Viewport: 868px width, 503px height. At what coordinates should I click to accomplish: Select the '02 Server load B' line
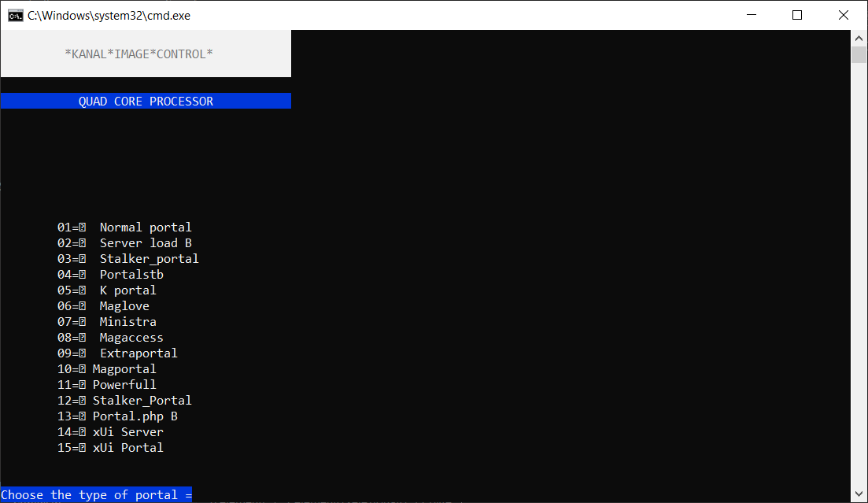pos(124,243)
